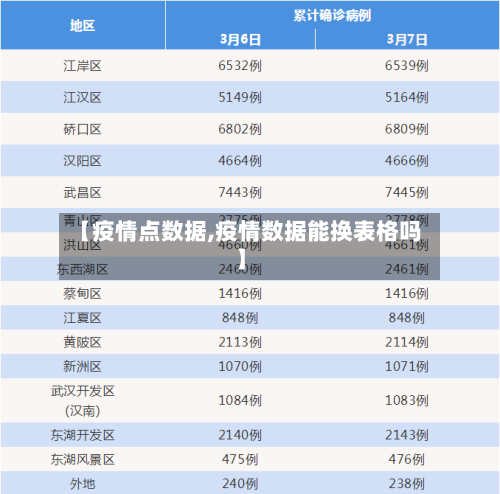Select the 6539例 cell
Viewport: 500px width, 494px height.
[x=407, y=65]
